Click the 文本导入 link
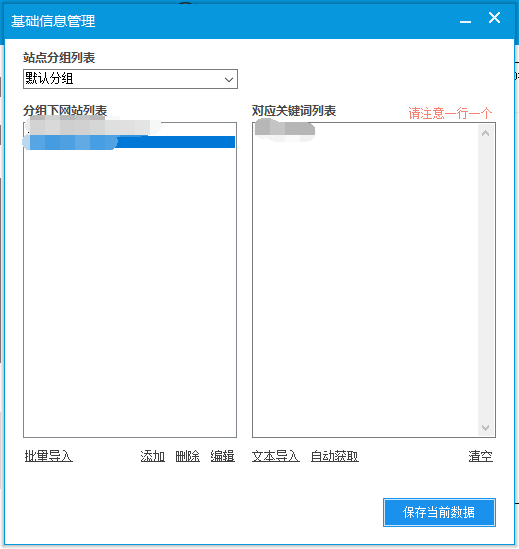The height and width of the screenshot is (549, 519). point(276,456)
